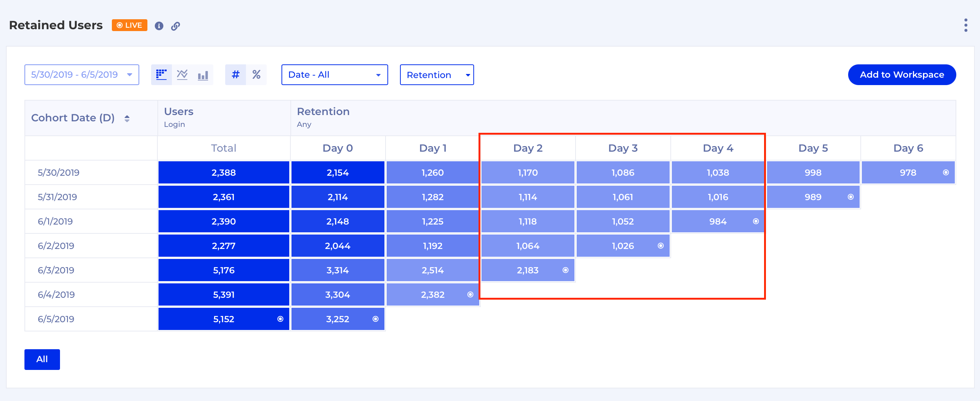This screenshot has height=401, width=980.
Task: Toggle the orange LIVE badge
Action: (129, 26)
